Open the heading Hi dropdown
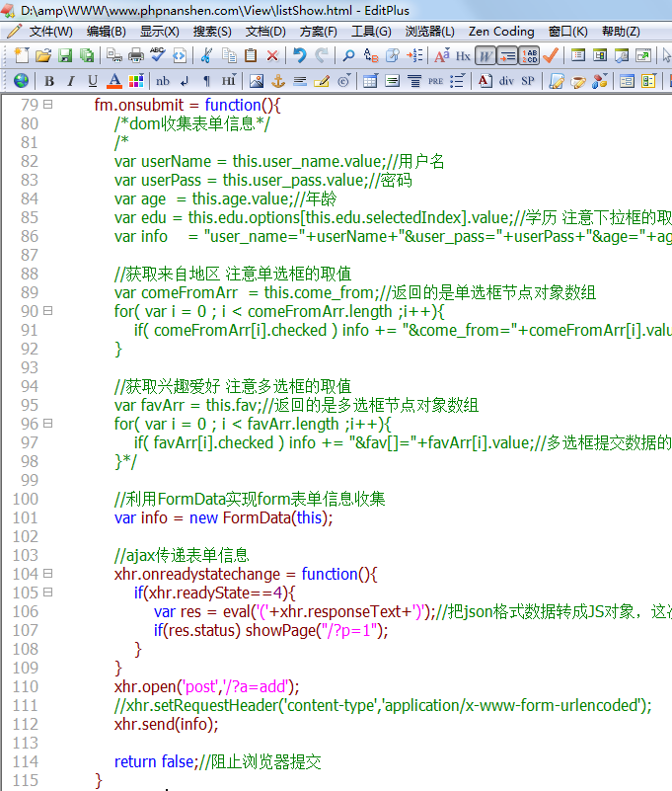Screen dimensions: 672x791 point(228,81)
